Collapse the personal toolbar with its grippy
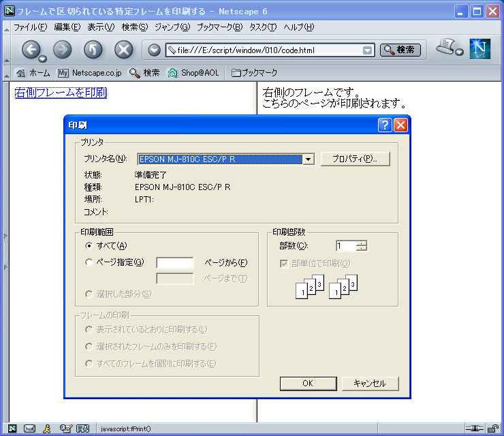 click(6, 73)
